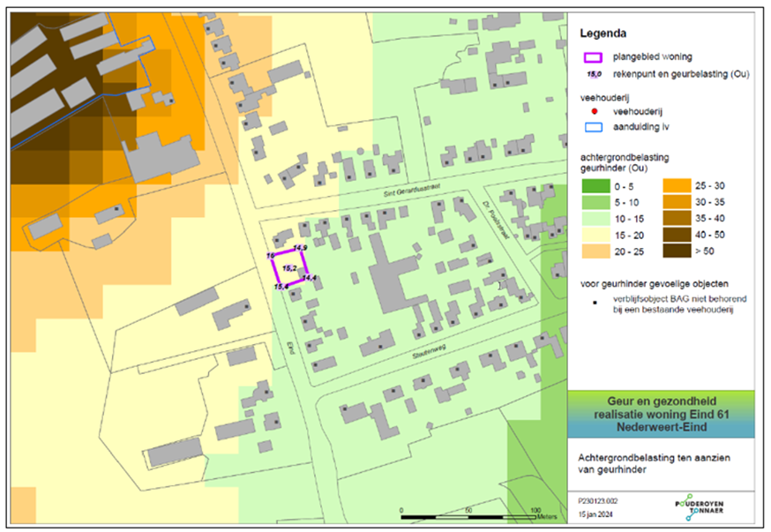771x532 pixels.
Task: Select the 35 - 40 legend color swatch
Action: [x=677, y=218]
